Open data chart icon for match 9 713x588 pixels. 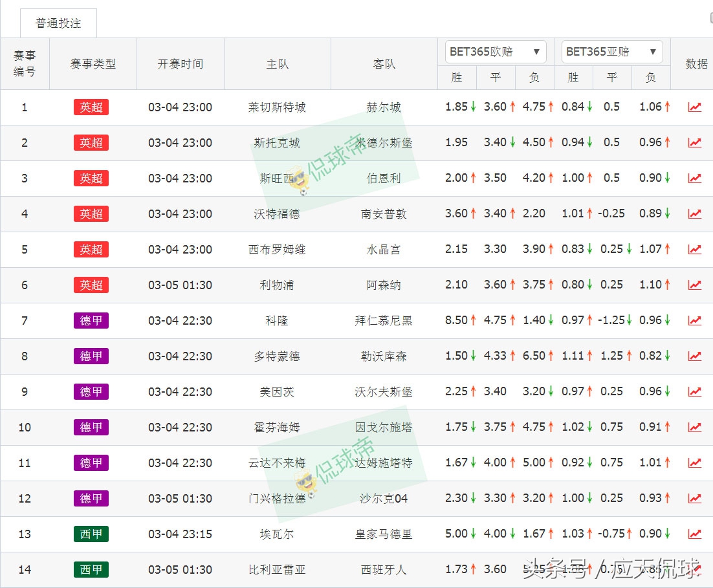pyautogui.click(x=694, y=391)
